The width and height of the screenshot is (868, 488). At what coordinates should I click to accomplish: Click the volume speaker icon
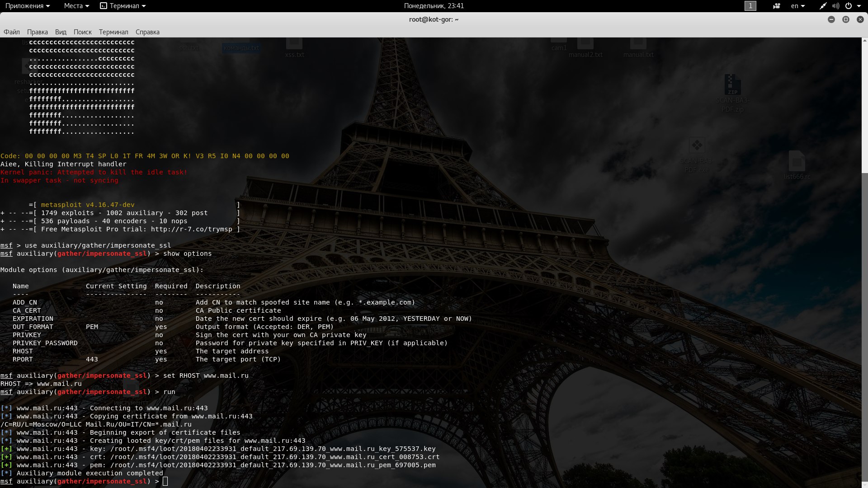coord(835,6)
